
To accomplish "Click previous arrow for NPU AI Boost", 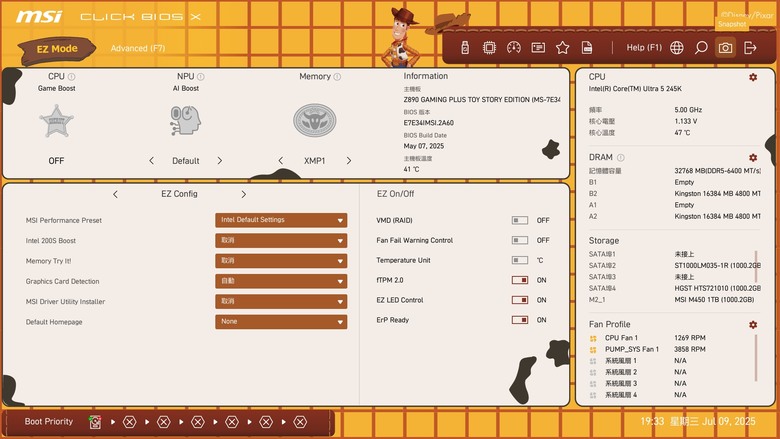I will click(x=151, y=161).
